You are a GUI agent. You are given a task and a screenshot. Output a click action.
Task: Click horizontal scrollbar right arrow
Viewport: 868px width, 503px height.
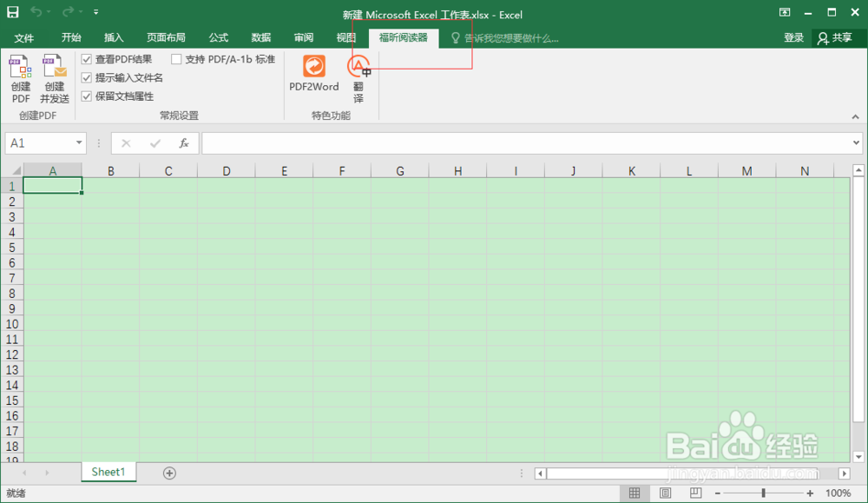pos(845,473)
